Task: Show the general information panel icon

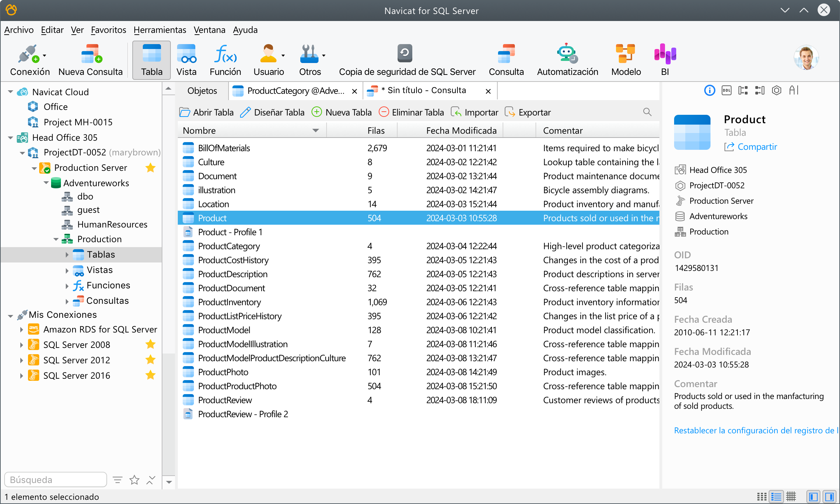Action: click(x=709, y=91)
